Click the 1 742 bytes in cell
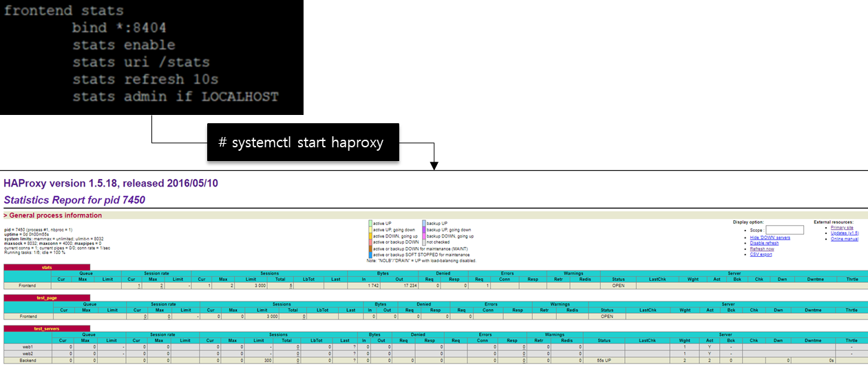Viewport: 868px width, 371px height. [x=364, y=285]
